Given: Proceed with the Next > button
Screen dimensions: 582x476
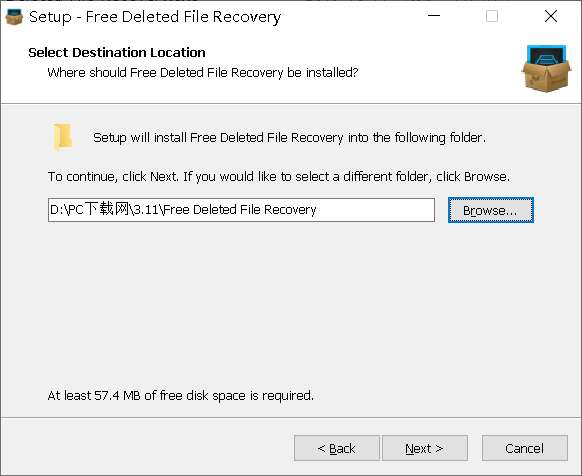Looking at the screenshot, I should pos(425,448).
